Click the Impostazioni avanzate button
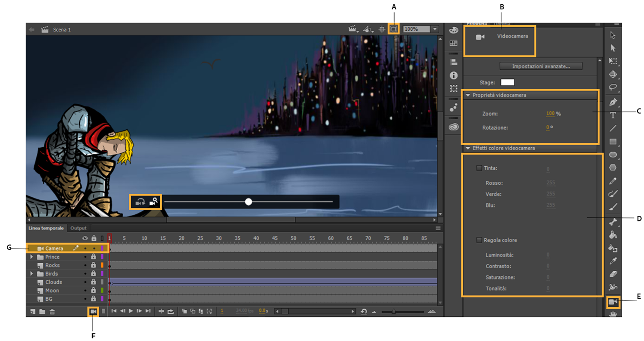The width and height of the screenshot is (644, 341). pos(541,66)
